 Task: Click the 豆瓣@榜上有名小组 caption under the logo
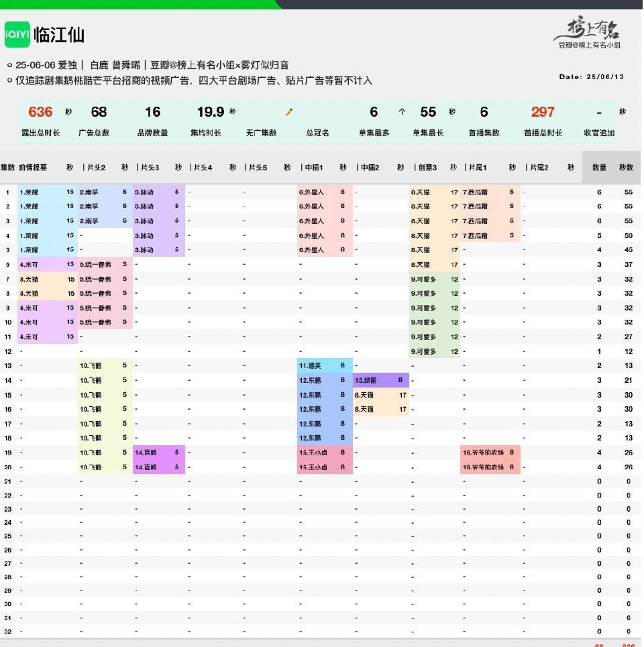[x=590, y=46]
